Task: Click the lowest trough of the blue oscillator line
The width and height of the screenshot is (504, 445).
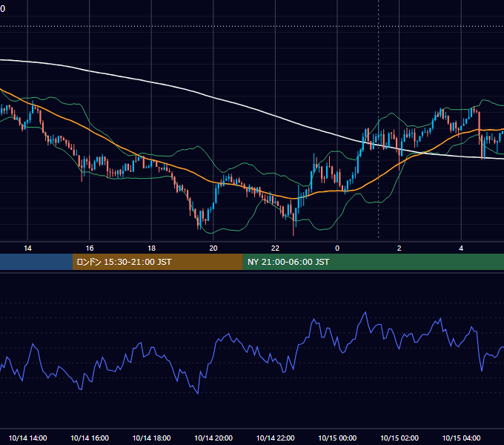Action: (x=198, y=393)
